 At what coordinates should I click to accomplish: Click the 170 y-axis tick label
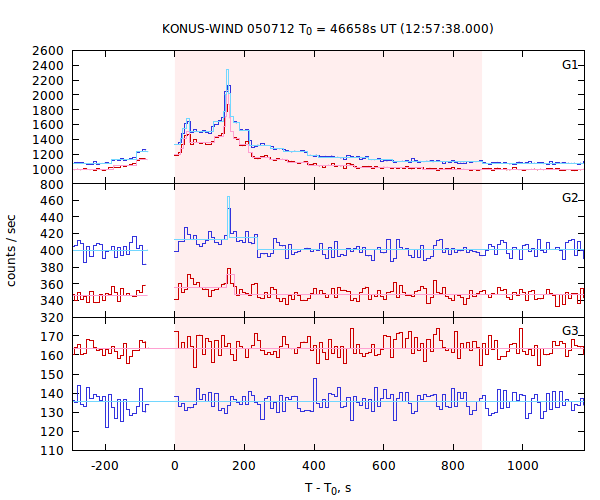tap(52, 337)
